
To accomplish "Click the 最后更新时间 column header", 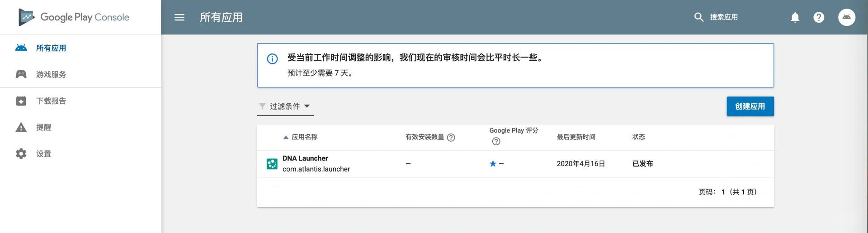I will tap(576, 137).
